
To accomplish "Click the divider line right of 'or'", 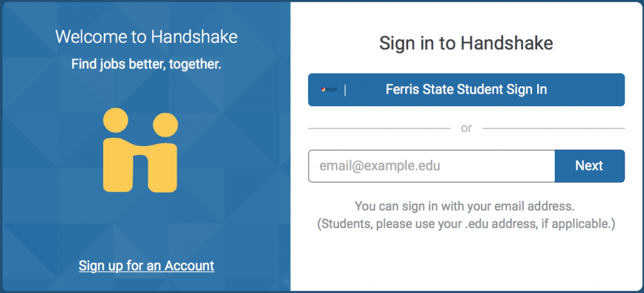I will coord(553,128).
